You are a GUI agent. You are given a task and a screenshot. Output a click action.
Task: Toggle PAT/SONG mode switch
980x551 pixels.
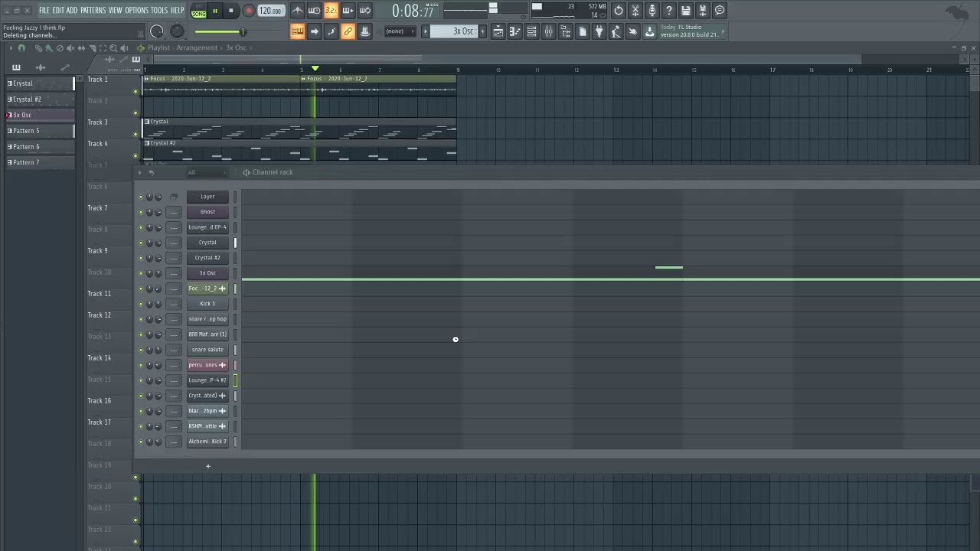[x=198, y=11]
